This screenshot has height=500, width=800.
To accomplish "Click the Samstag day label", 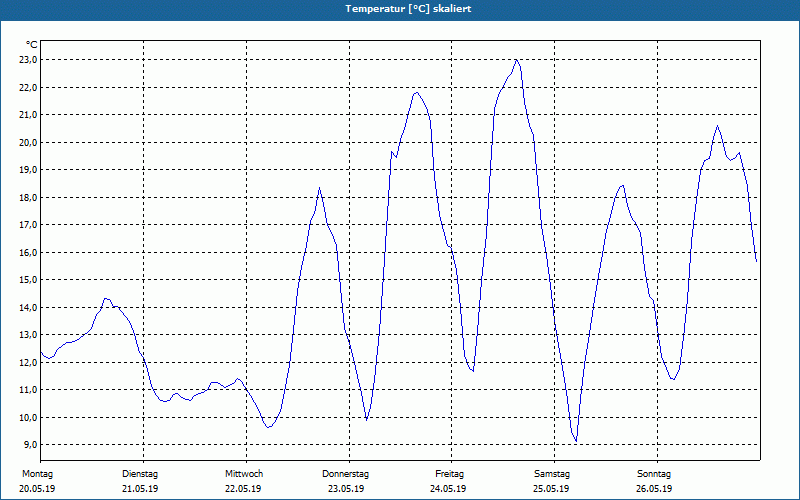I will 552,474.
